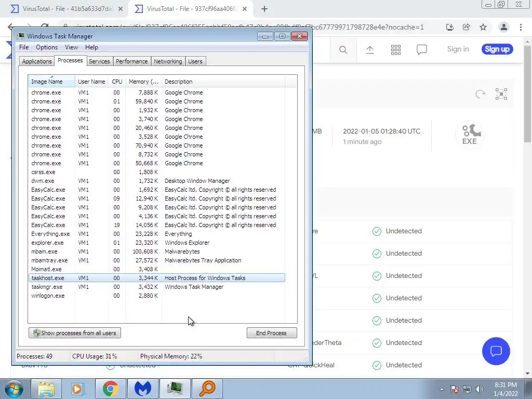Select EasyCalc.exe row using 14,056 K
The width and height of the screenshot is (532, 399).
[157, 225]
